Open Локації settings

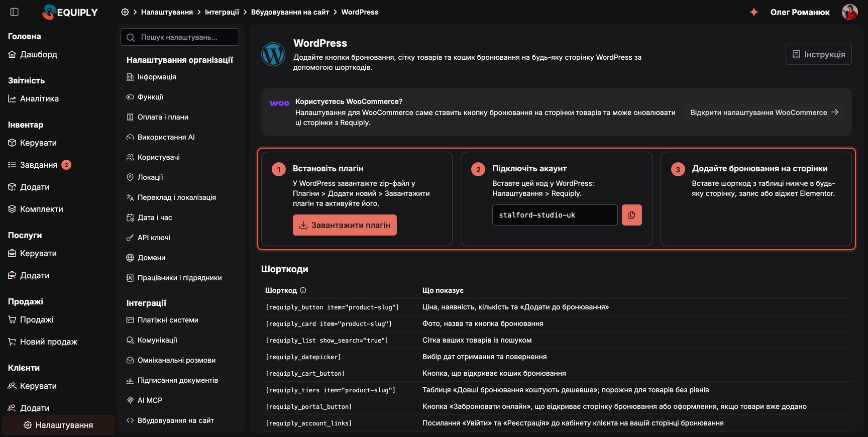[145, 177]
